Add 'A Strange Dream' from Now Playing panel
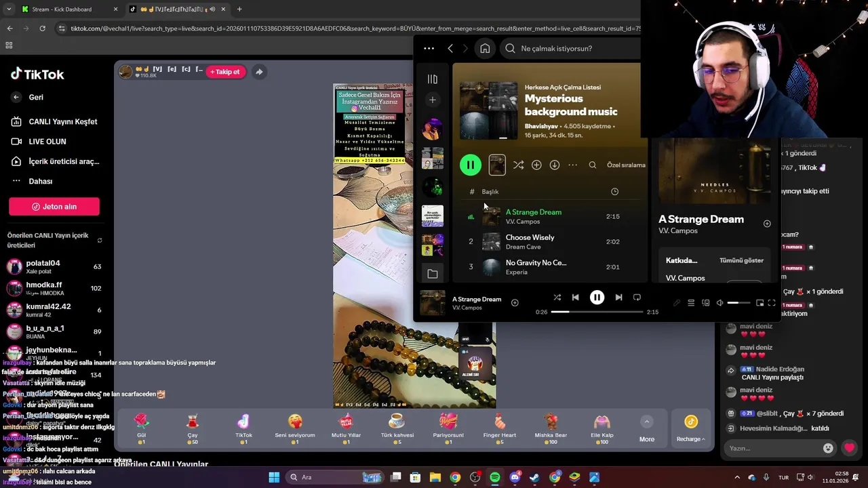The image size is (868, 488). (x=767, y=224)
